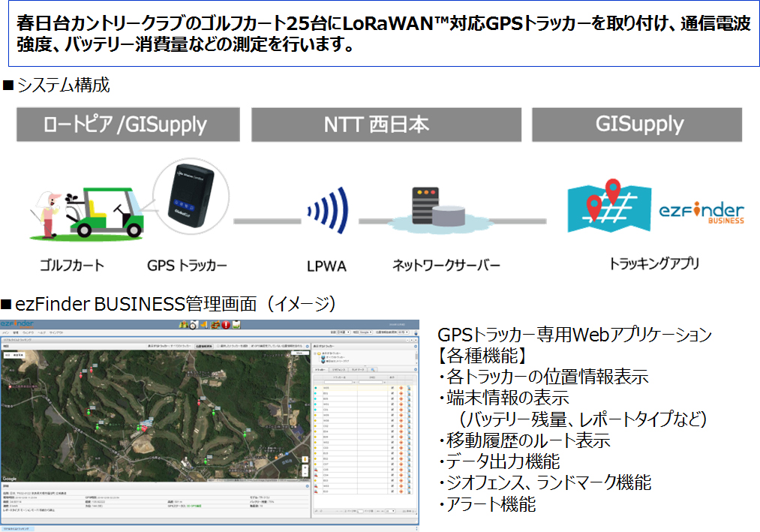Image resolution: width=760 pixels, height=532 pixels.
Task: Click the right GISupply header box
Action: pyautogui.click(x=637, y=125)
